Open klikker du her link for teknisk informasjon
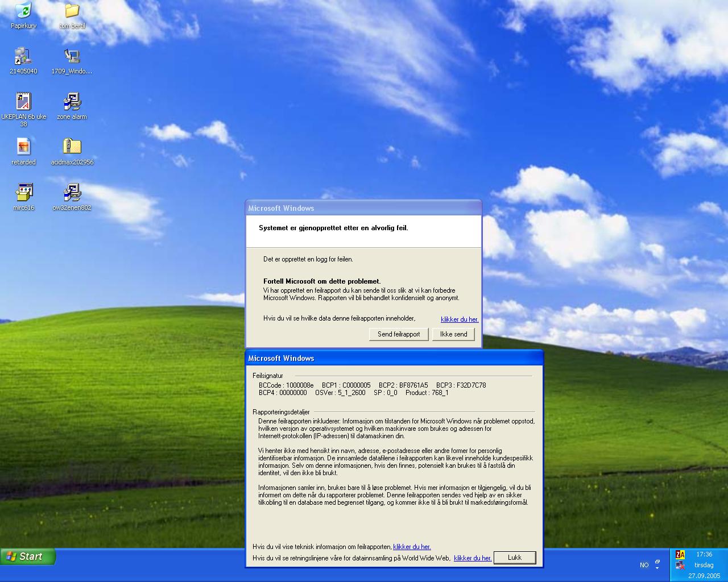728x582 pixels. pyautogui.click(x=412, y=547)
